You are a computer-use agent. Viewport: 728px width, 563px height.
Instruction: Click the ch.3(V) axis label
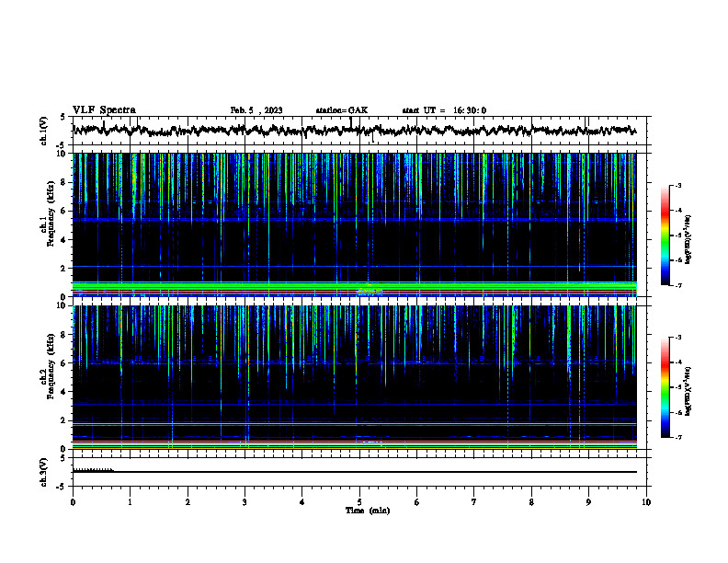(x=44, y=472)
